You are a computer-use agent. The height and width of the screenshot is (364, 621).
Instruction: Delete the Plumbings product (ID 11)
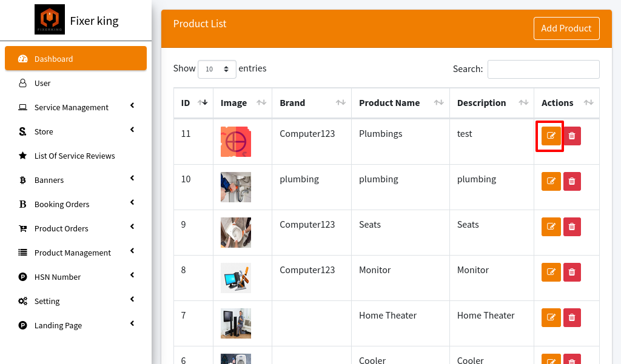click(x=572, y=136)
